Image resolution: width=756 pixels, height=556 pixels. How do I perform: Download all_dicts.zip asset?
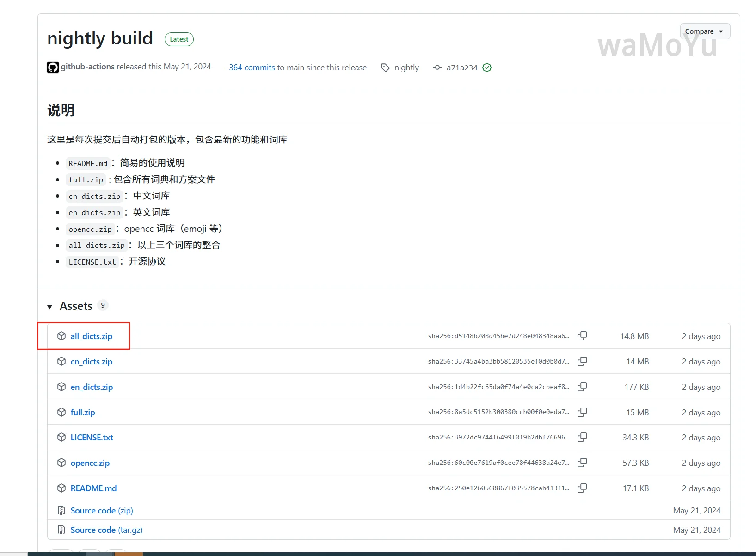[x=91, y=336]
